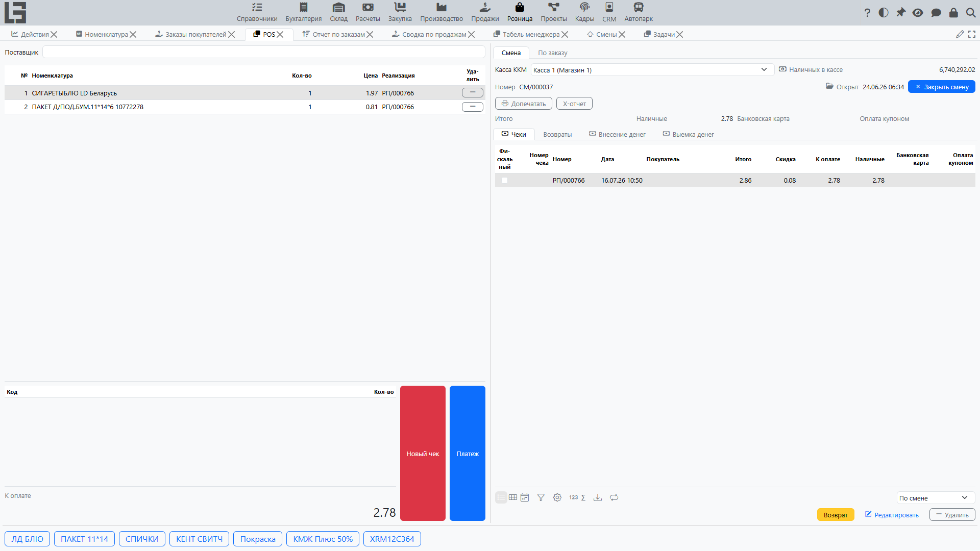Click the blue Платеж button

(468, 453)
